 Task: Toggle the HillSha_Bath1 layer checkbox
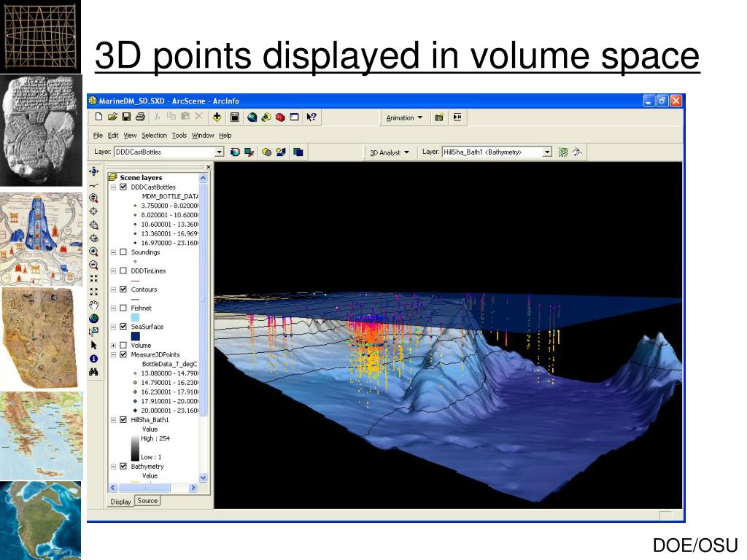123,420
